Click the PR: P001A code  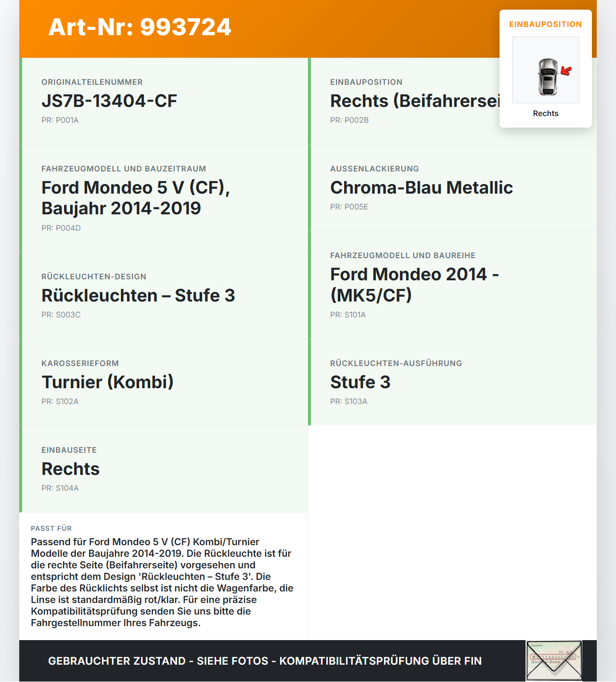[x=60, y=120]
